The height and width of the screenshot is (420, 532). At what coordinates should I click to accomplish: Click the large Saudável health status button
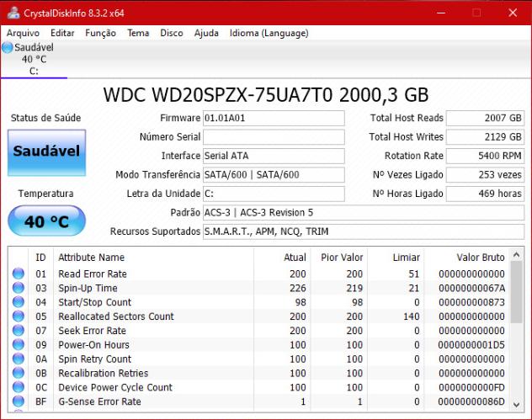click(46, 152)
